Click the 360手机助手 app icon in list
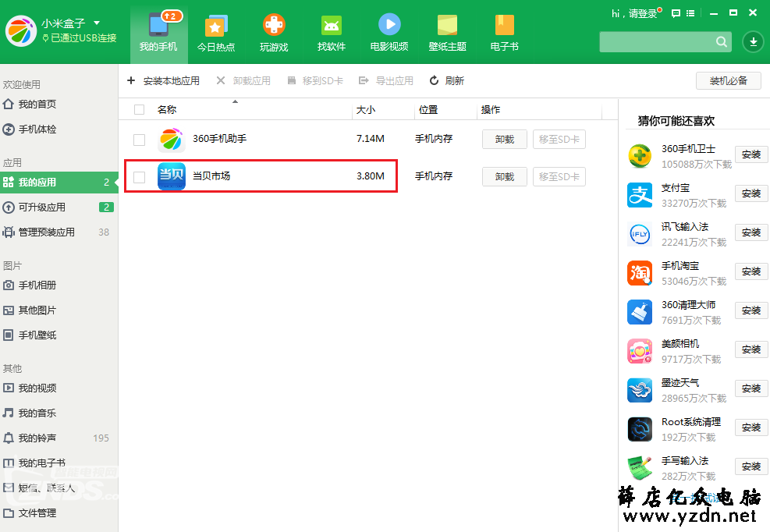Viewport: 770px width, 532px height. (172, 139)
